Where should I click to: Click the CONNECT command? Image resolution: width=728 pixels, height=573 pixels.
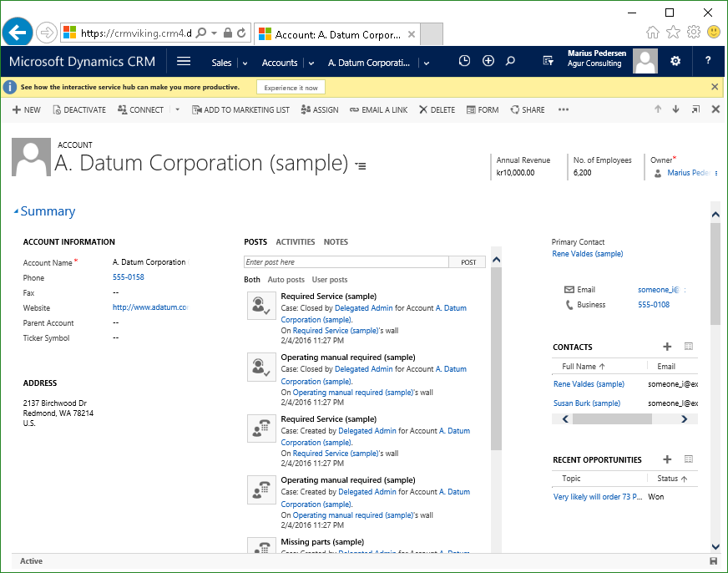140,109
